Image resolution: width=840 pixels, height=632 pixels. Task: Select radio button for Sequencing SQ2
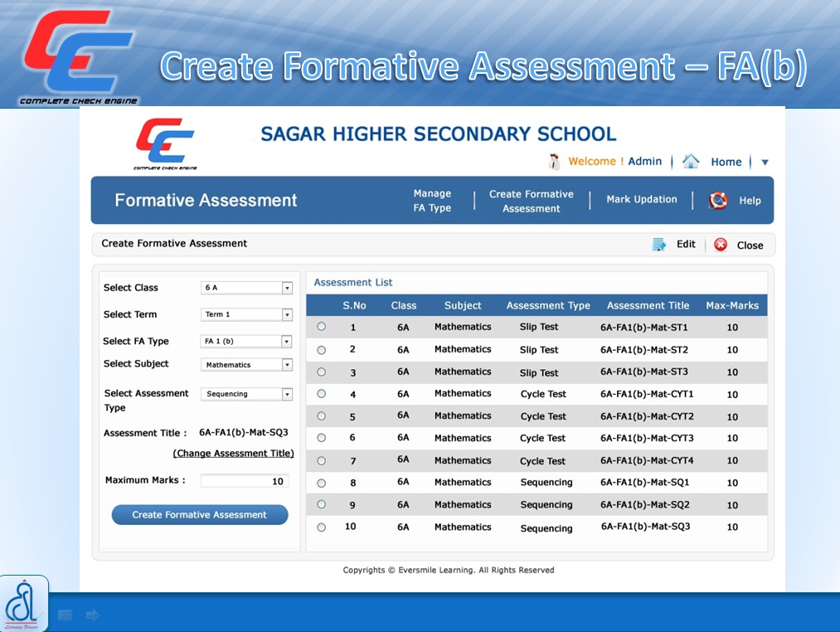[322, 504]
